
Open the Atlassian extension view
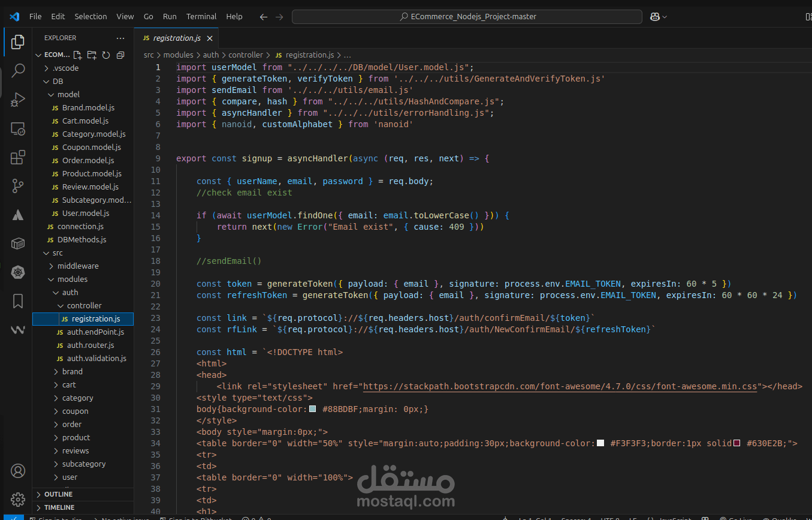pos(18,215)
